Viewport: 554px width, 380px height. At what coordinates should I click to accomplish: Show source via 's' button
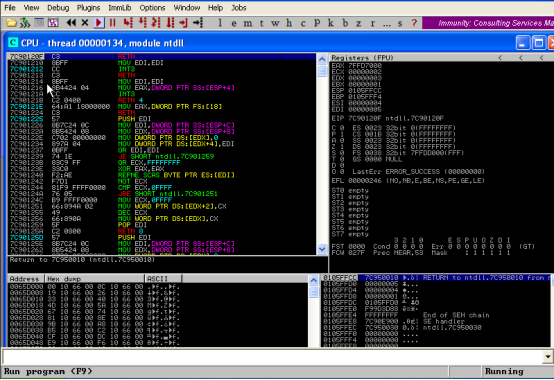[400, 23]
